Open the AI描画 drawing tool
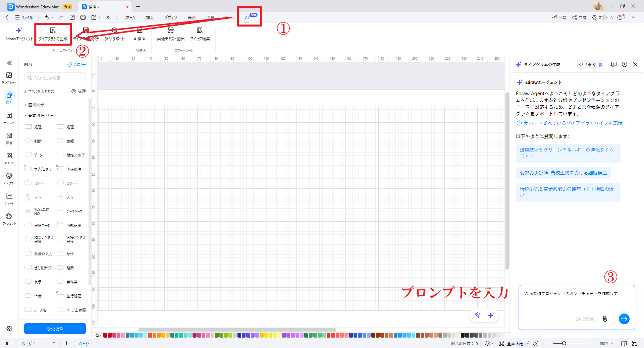Viewport: 644px width, 348px height. click(x=140, y=34)
